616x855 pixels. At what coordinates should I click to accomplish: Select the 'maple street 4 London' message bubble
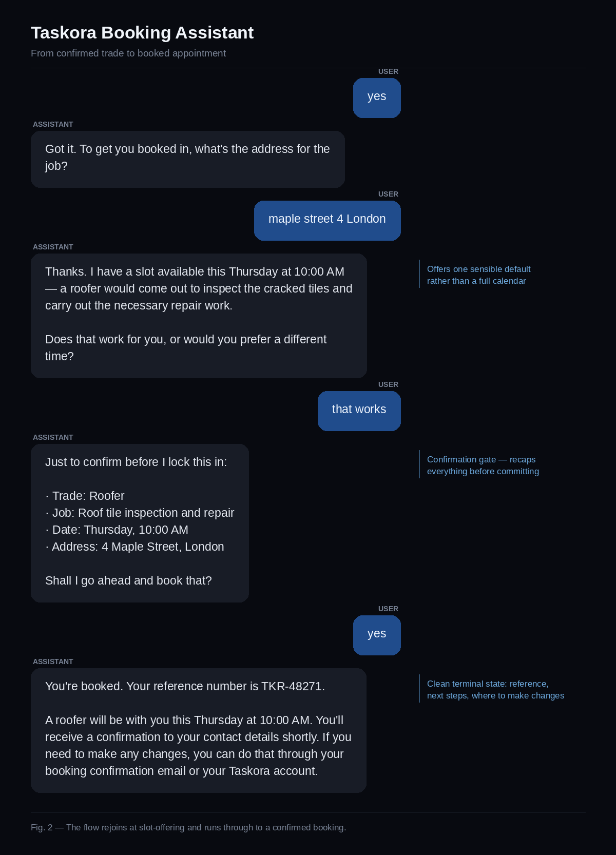(x=328, y=221)
